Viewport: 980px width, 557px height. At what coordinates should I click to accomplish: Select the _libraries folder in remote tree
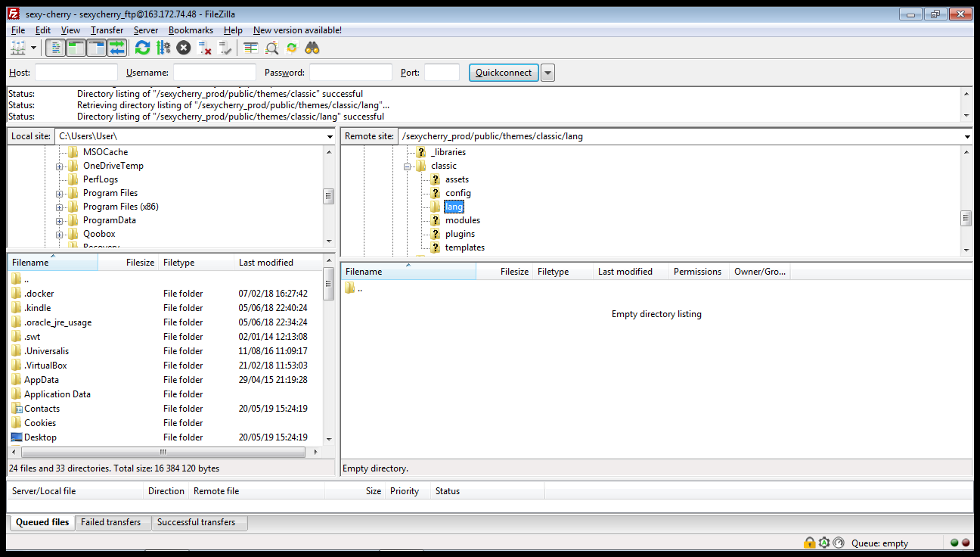[x=448, y=152]
